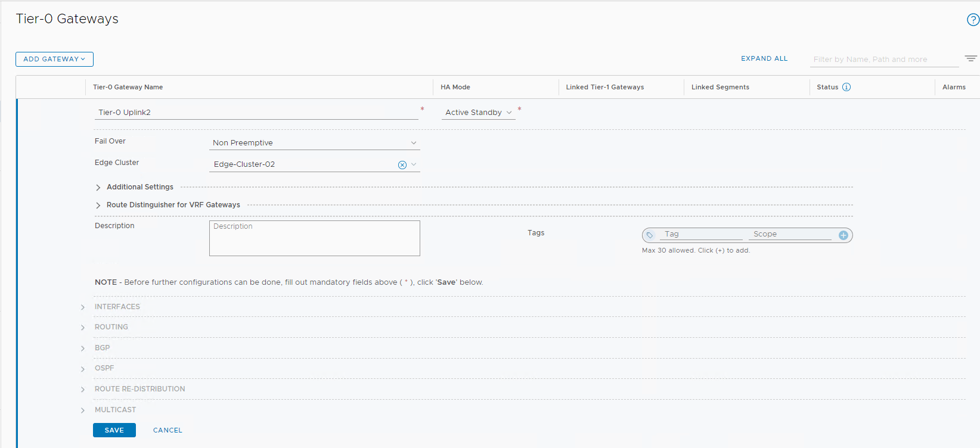This screenshot has height=448, width=980.
Task: Open the help question mark icon
Action: (x=973, y=20)
